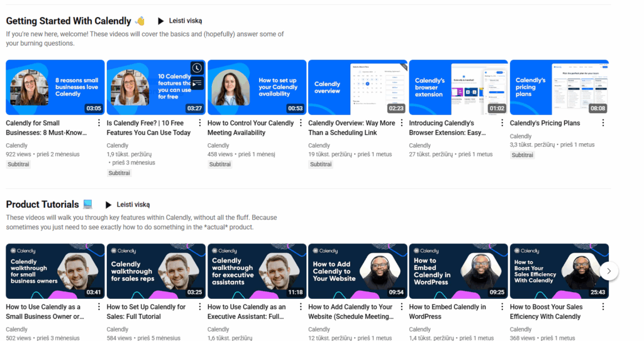Open '8 reasons small businesses love Calendly' thumbnail
Viewport: 644px width, 341px height.
click(x=55, y=87)
